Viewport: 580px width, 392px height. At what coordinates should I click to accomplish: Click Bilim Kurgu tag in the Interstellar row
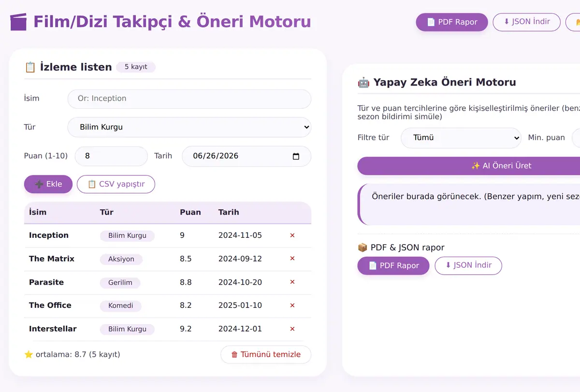tap(127, 330)
